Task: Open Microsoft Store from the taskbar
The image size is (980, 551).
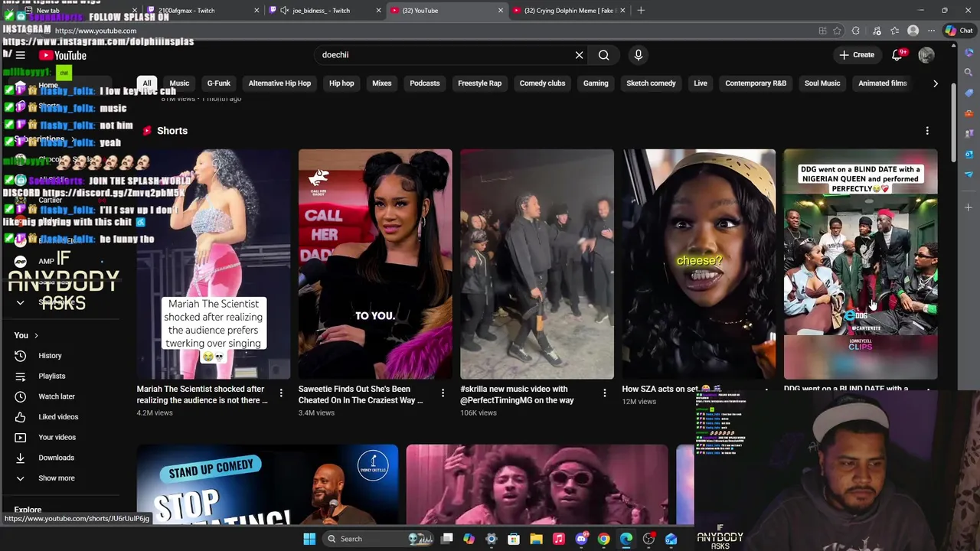Action: (514, 539)
